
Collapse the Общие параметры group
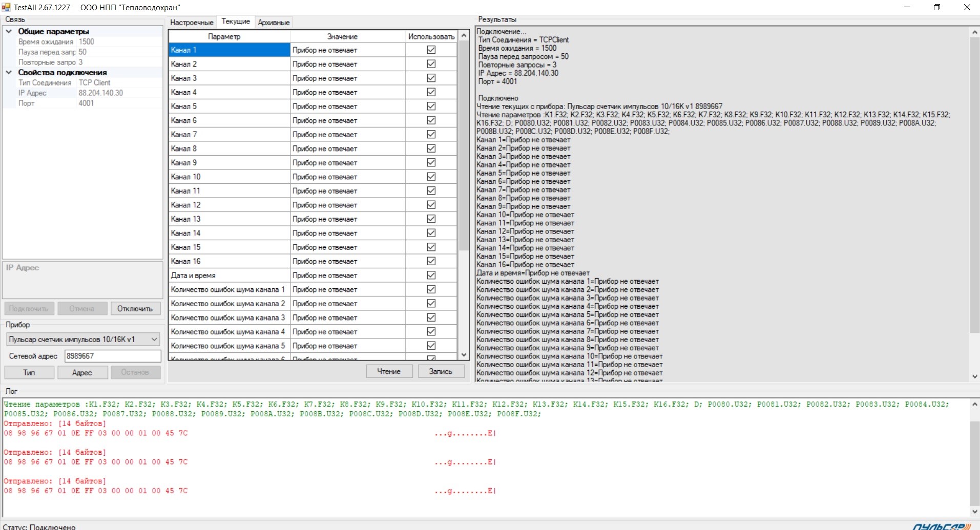click(x=9, y=31)
